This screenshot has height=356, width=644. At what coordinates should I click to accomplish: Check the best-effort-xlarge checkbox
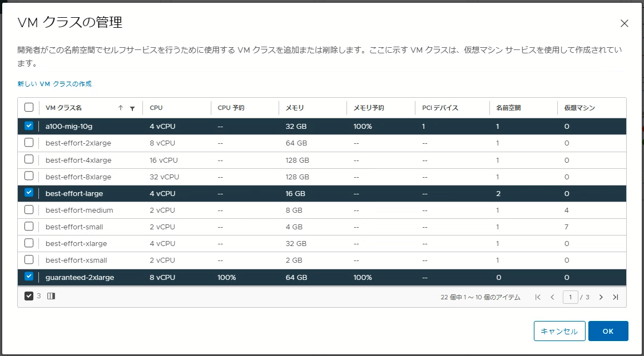tap(29, 243)
